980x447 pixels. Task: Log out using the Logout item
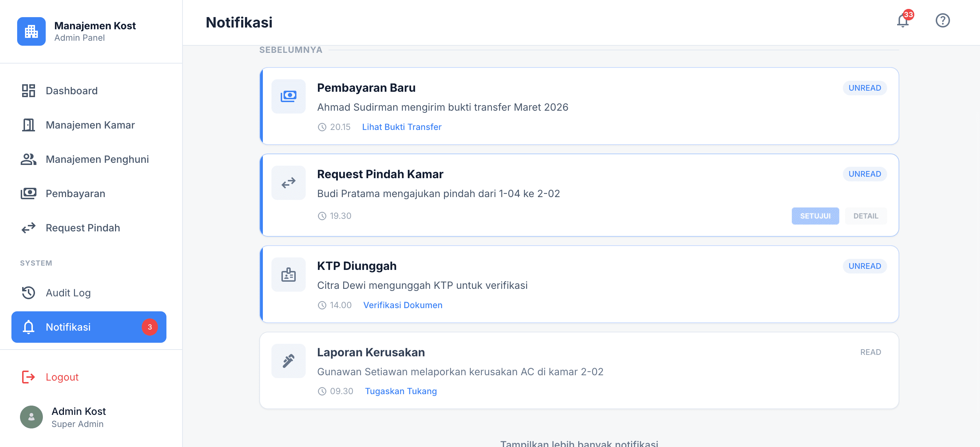click(62, 377)
